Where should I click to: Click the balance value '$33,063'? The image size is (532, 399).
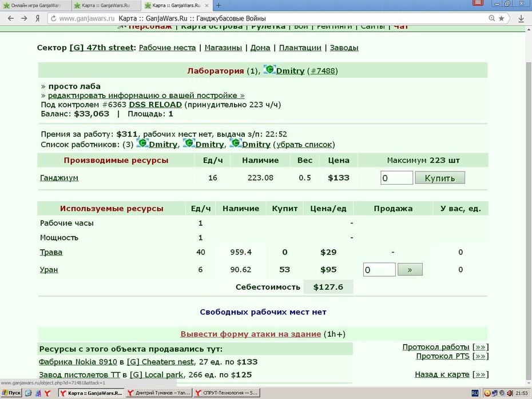coord(92,114)
